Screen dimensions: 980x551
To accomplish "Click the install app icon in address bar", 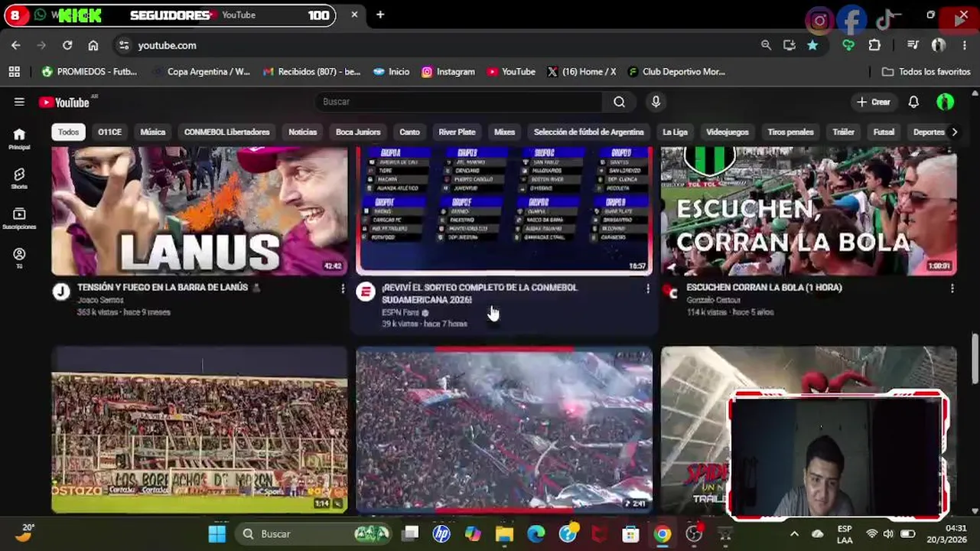I will tap(790, 45).
